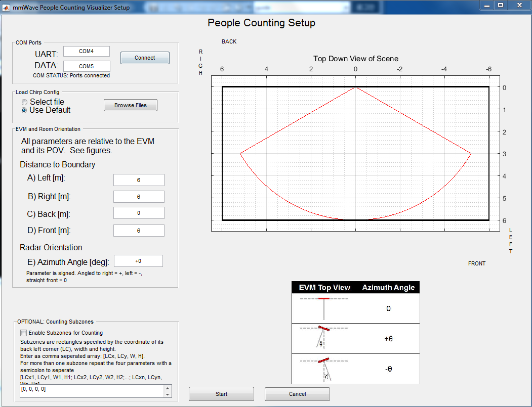This screenshot has width=532, height=407.
Task: Click the Back distance field showing 0
Action: [139, 213]
